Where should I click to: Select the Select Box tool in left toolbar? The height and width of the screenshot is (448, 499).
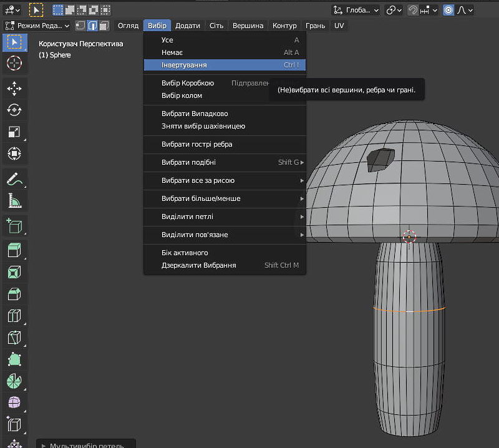(x=14, y=42)
